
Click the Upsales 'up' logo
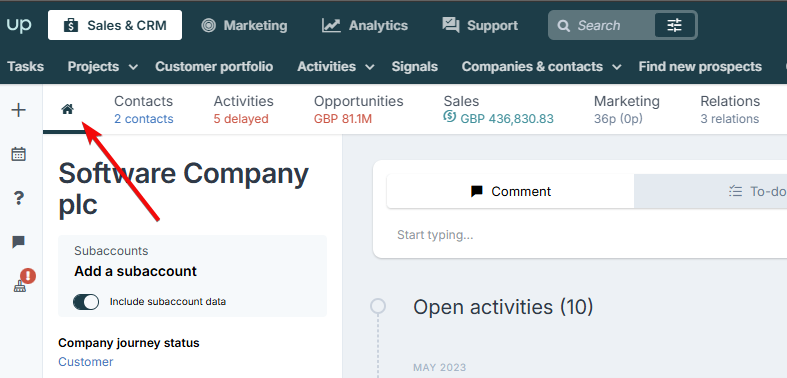[19, 25]
